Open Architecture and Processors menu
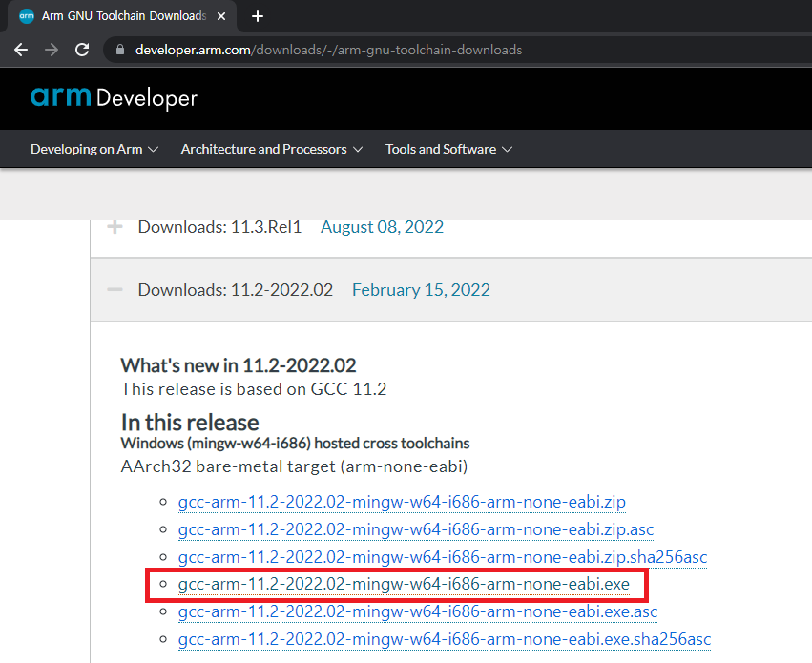Viewport: 812px width, 663px height. click(271, 149)
